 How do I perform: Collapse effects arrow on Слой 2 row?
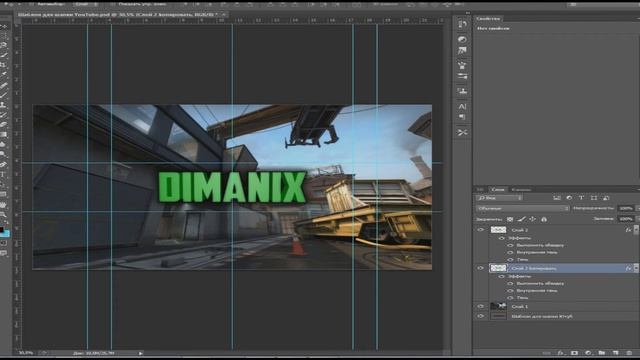pos(636,230)
